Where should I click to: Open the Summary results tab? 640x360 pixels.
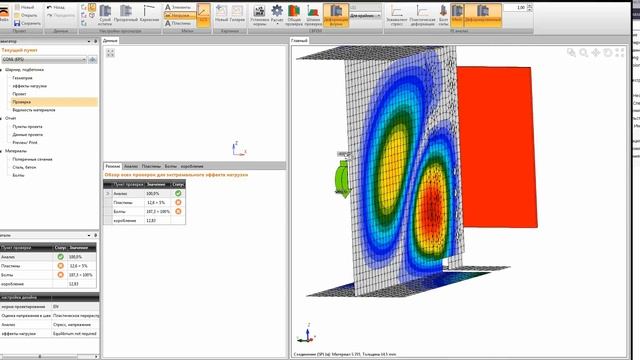pos(113,166)
